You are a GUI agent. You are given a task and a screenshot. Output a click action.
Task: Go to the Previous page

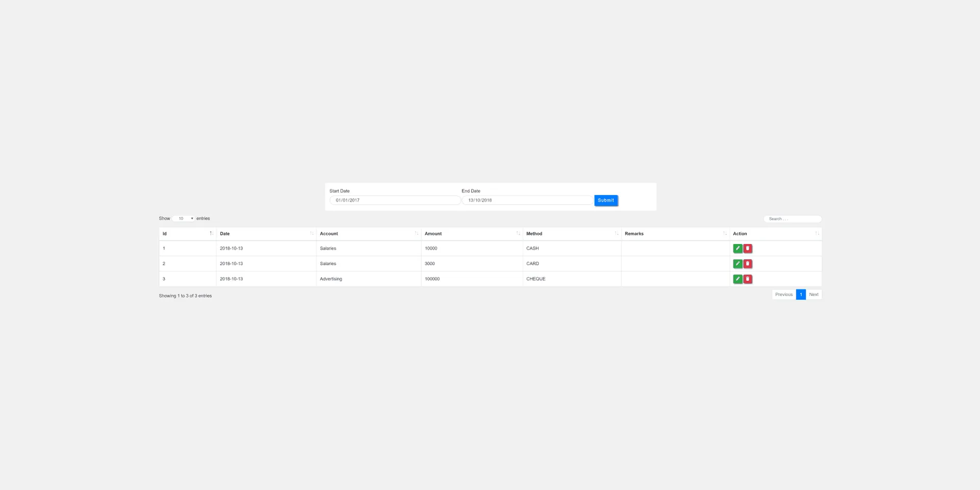tap(783, 295)
